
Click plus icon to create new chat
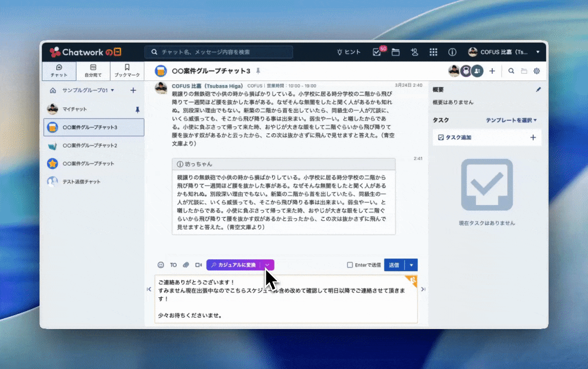click(133, 90)
